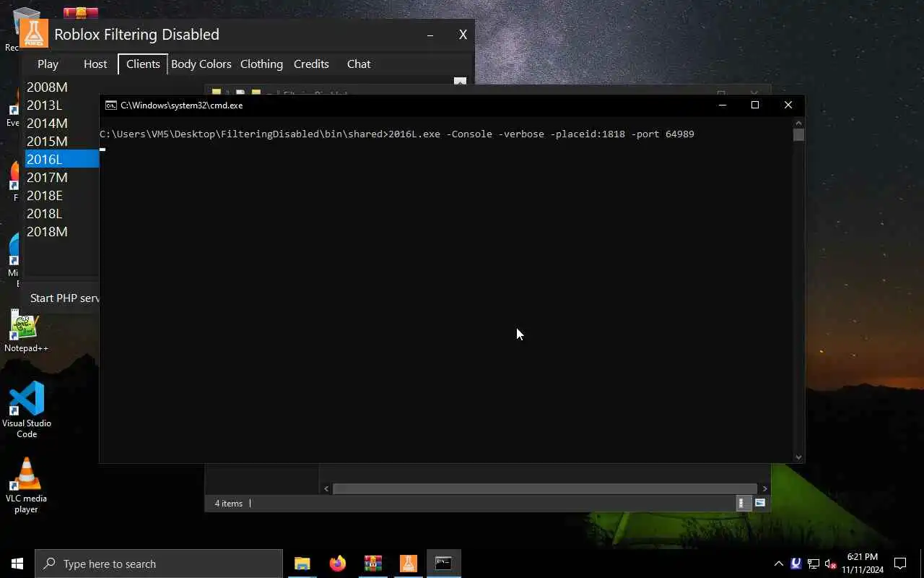The width and height of the screenshot is (924, 578).
Task: Click the File Explorer horizontal scrollbar thumb
Action: pyautogui.click(x=545, y=489)
